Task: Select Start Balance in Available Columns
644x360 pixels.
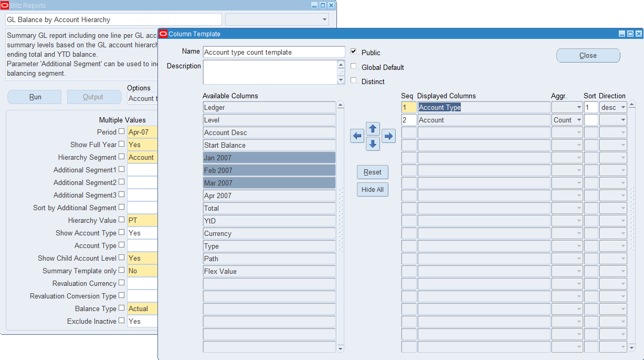Action: coord(269,145)
